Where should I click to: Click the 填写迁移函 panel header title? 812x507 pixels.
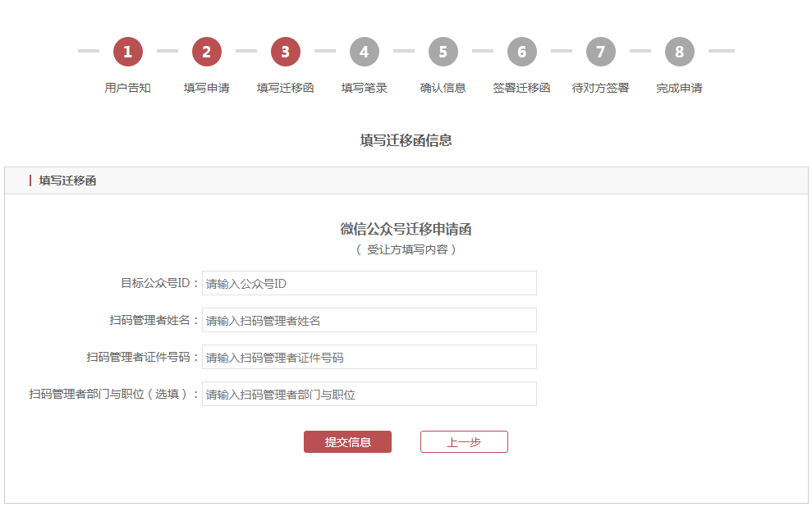coord(68,180)
